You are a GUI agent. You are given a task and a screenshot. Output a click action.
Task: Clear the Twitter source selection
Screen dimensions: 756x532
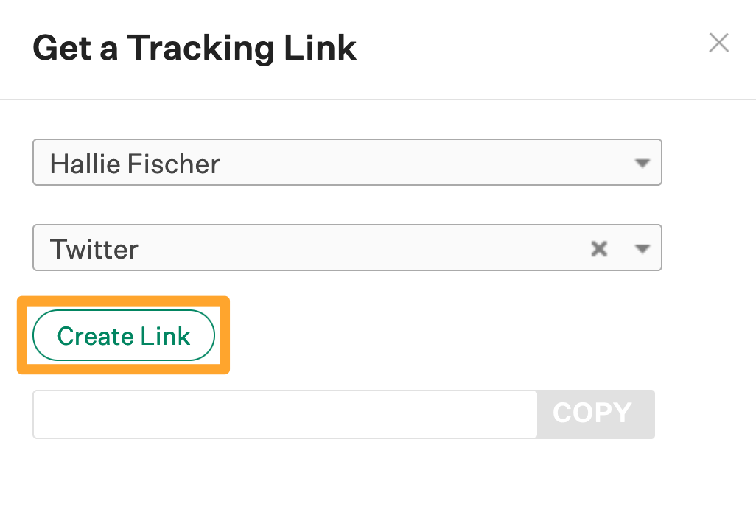point(599,248)
